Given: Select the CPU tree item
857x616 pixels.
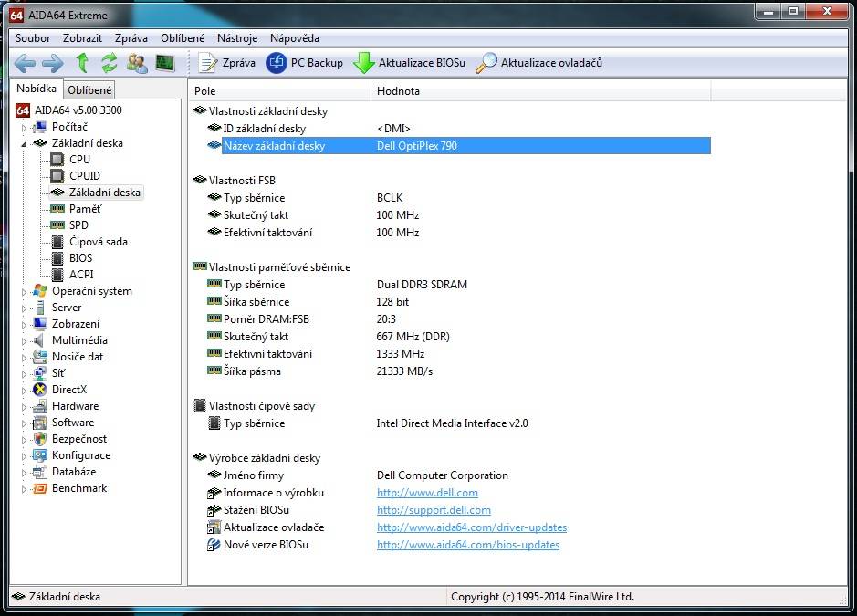Looking at the screenshot, I should (79, 160).
